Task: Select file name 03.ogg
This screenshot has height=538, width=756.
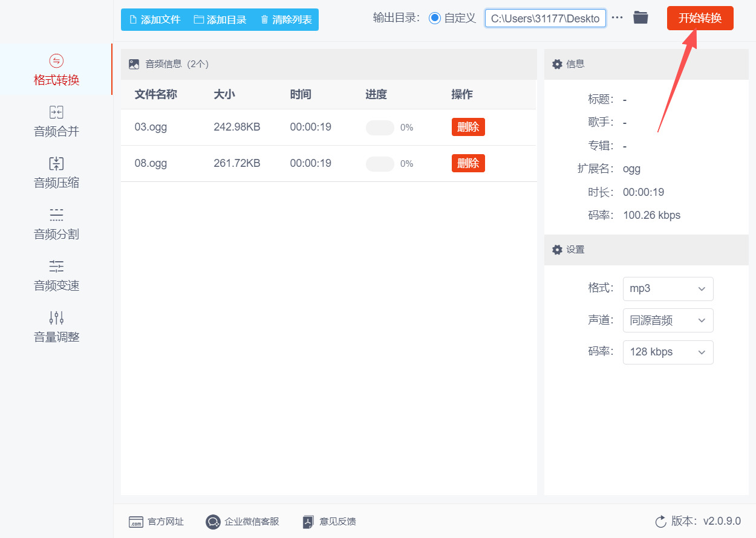Action: [151, 127]
